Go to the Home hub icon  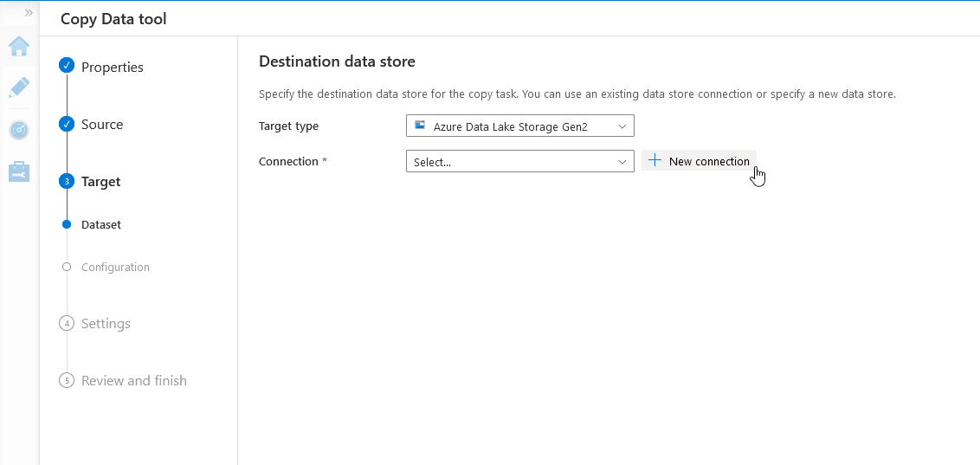click(x=19, y=46)
